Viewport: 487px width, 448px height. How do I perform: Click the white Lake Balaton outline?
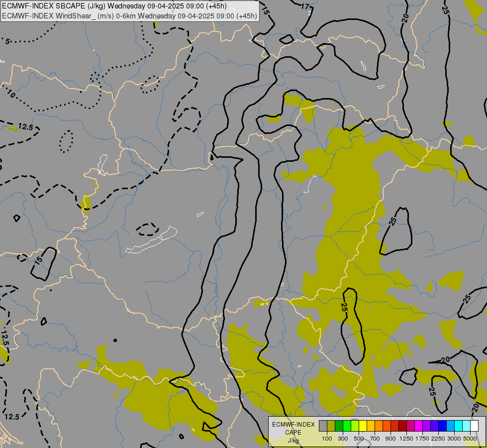coord(152,240)
